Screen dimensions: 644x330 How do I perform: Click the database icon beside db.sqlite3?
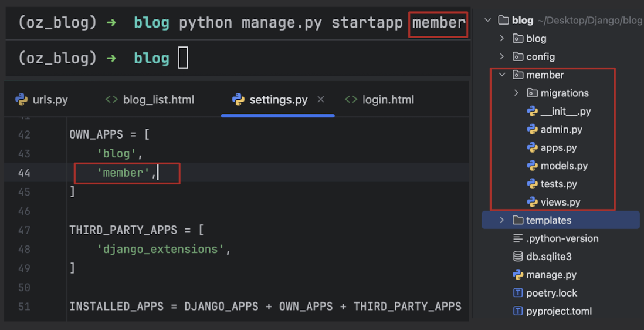518,257
